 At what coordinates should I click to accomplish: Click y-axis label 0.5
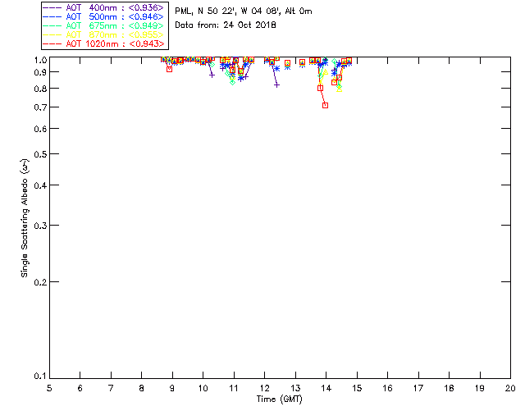tap(40, 154)
